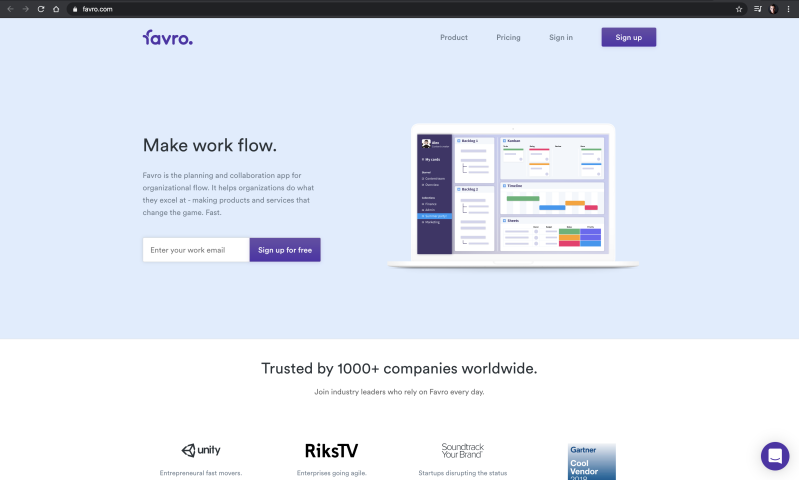Viewport: 799px width, 480px height.
Task: Click the browser back arrow
Action: (x=10, y=9)
